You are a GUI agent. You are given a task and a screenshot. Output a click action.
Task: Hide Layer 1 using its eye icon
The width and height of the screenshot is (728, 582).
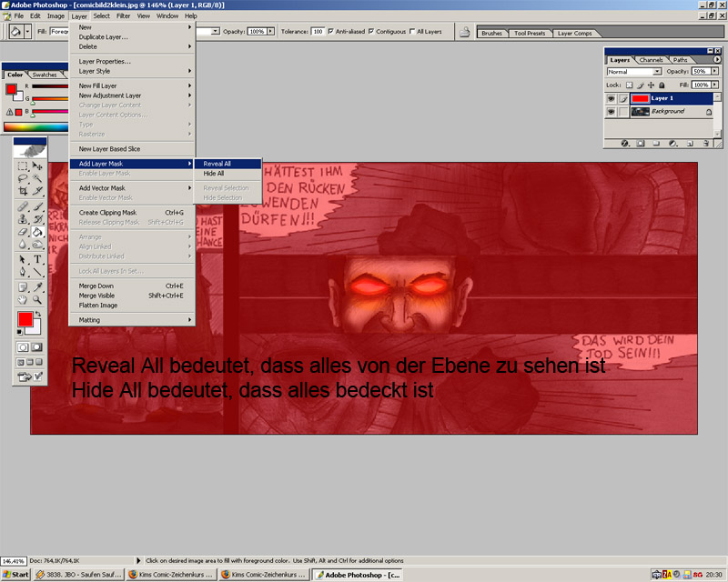[x=612, y=98]
